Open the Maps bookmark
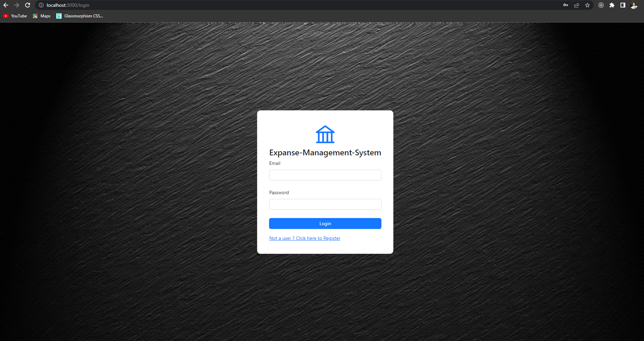This screenshot has width=644, height=341. pos(41,16)
